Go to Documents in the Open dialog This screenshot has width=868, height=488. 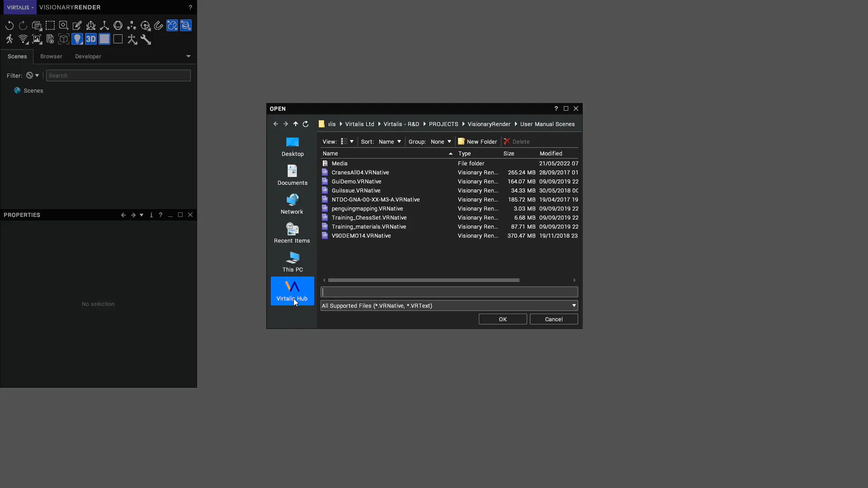pyautogui.click(x=292, y=175)
